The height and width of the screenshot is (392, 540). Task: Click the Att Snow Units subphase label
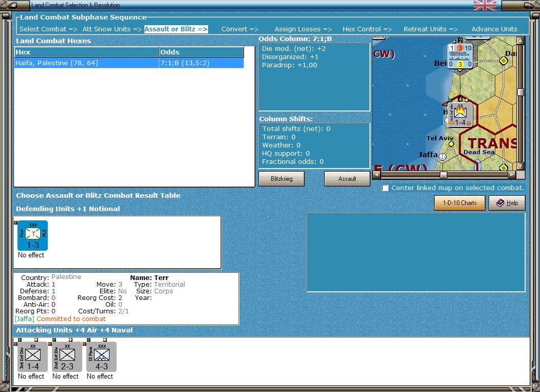[x=112, y=29]
